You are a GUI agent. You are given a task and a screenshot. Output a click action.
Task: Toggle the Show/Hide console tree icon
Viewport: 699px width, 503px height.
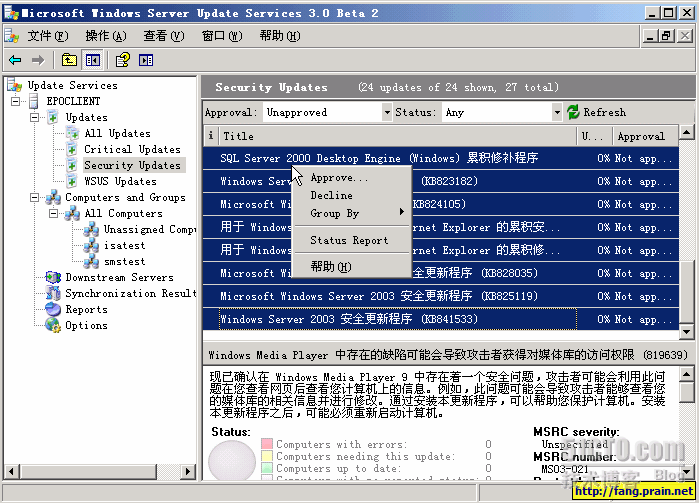[x=93, y=60]
